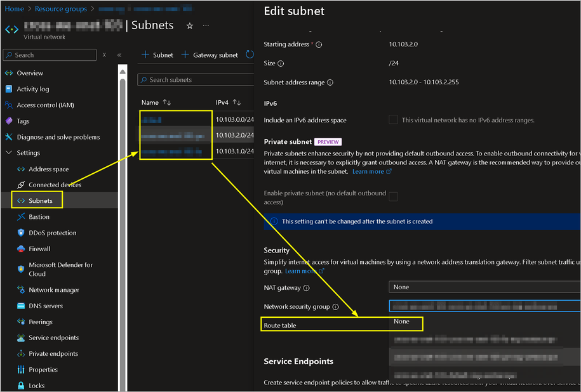Click the info icon next to Starting address
This screenshot has width=581, height=392.
[319, 44]
